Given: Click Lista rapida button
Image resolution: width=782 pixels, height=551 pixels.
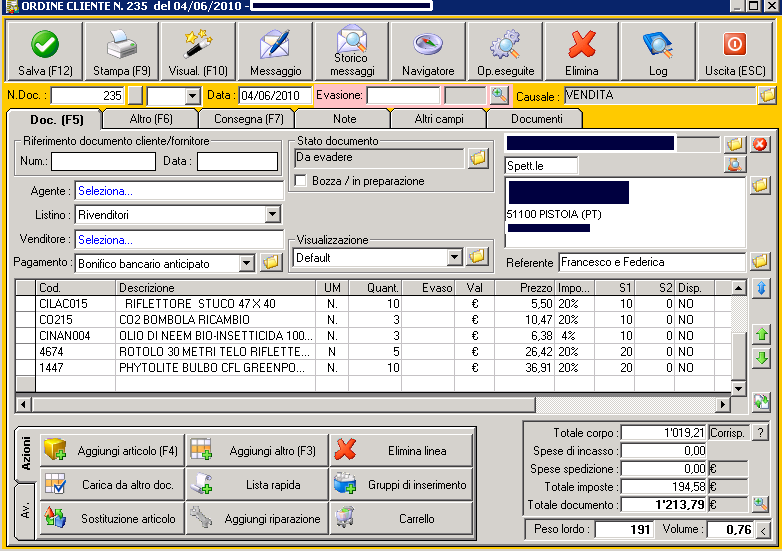Looking at the screenshot, I should pyautogui.click(x=257, y=485).
